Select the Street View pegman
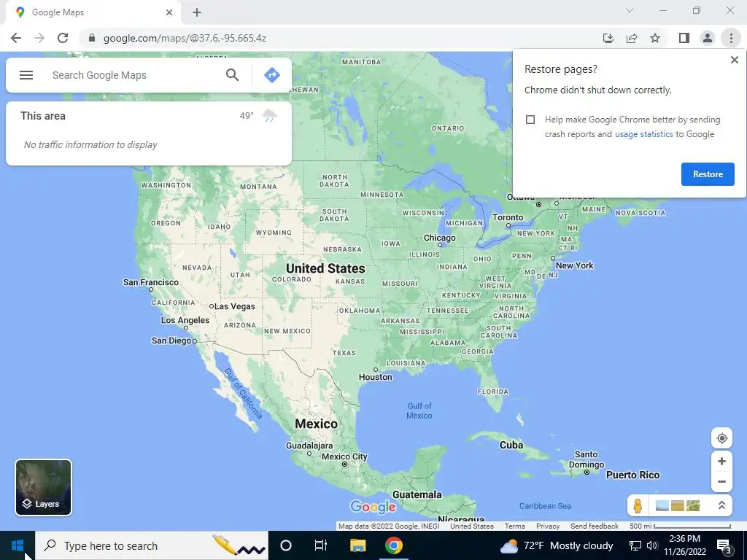 [638, 505]
